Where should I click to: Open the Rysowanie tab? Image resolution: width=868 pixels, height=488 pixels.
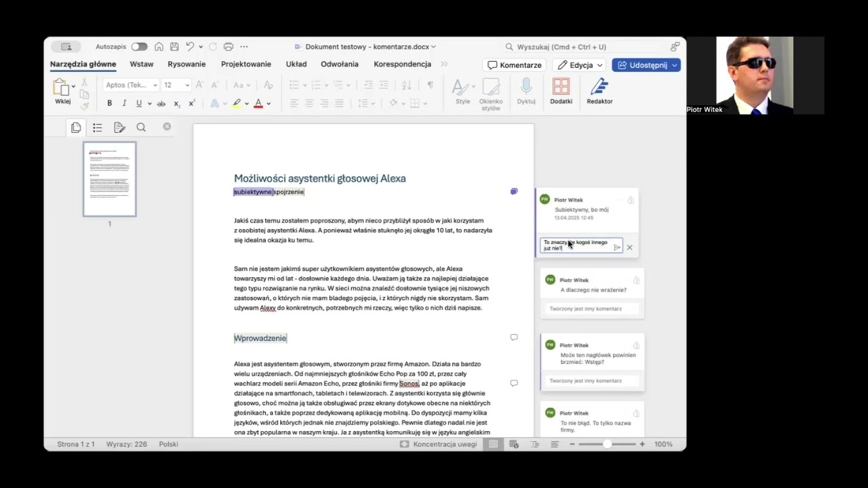coord(186,64)
